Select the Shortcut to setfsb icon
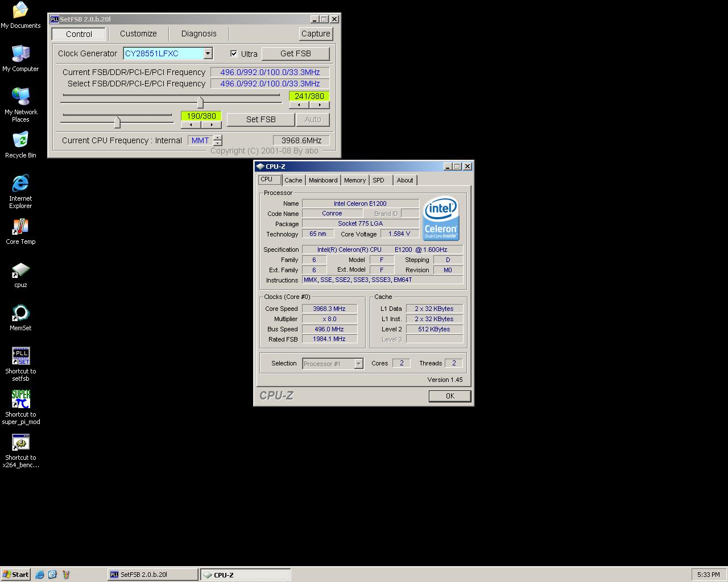 (x=20, y=364)
